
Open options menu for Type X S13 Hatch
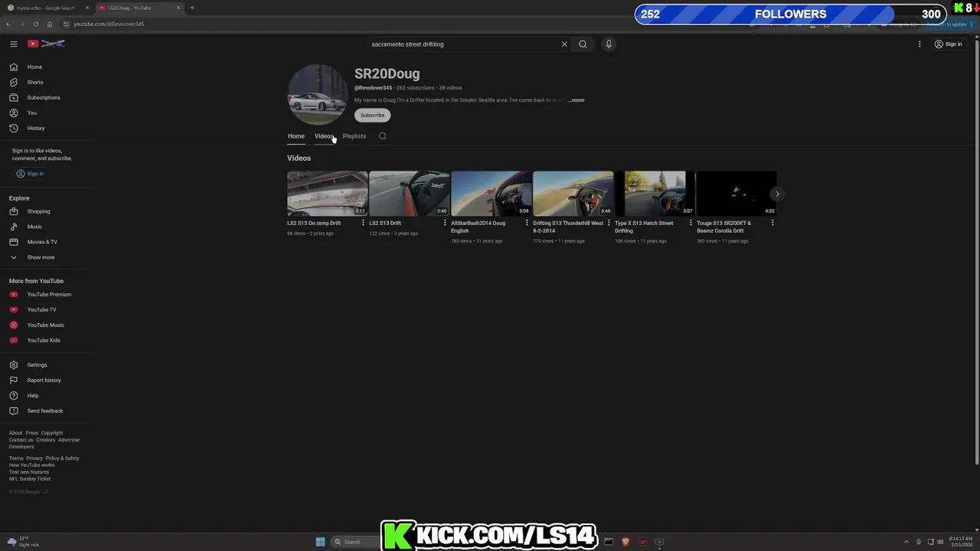(691, 223)
